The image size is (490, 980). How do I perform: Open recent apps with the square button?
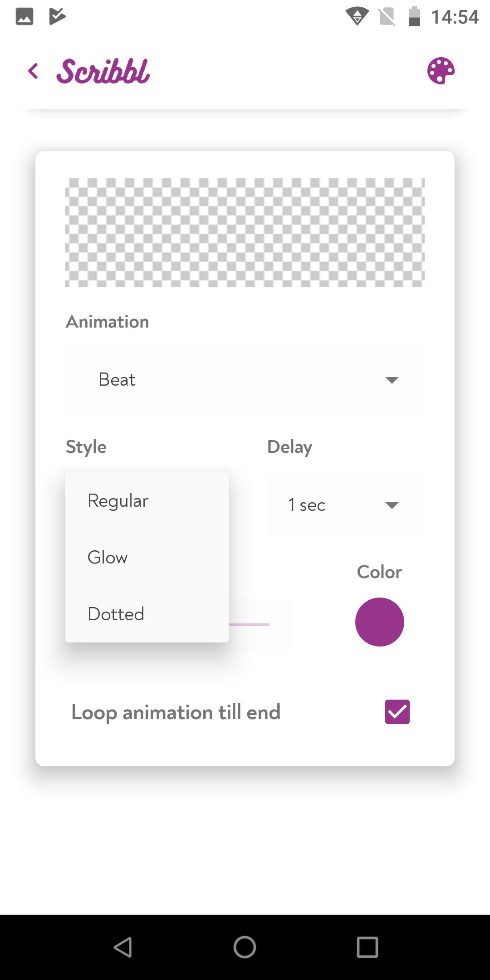point(367,947)
